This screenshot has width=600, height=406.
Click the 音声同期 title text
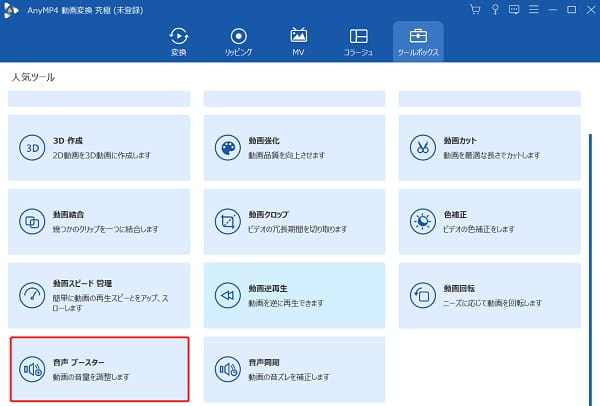click(x=264, y=362)
